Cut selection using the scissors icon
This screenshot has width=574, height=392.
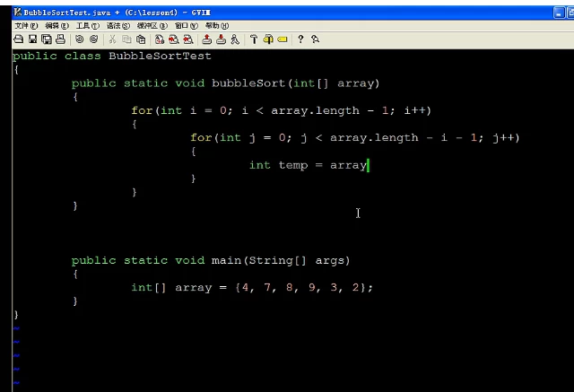113,39
